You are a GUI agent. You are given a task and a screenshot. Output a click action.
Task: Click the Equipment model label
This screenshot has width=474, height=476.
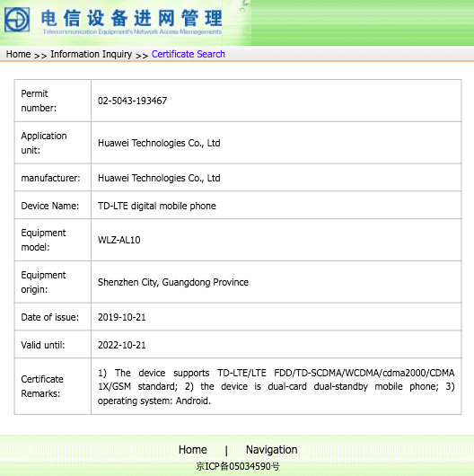click(x=43, y=240)
